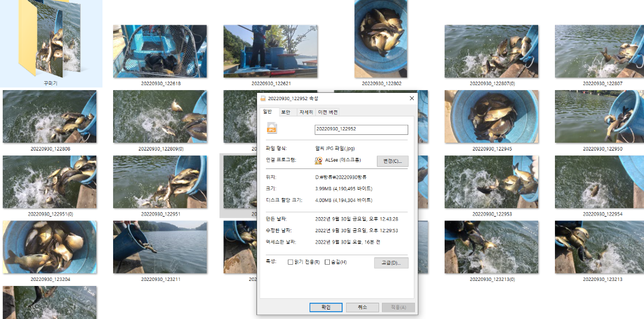Image resolution: width=644 pixels, height=319 pixels.
Task: Select thumbnail 20220930_122951
Action: [160, 182]
